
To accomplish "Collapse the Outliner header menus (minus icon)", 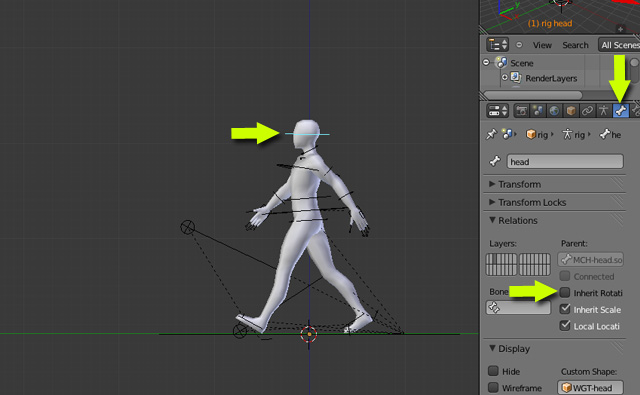I will click(519, 44).
